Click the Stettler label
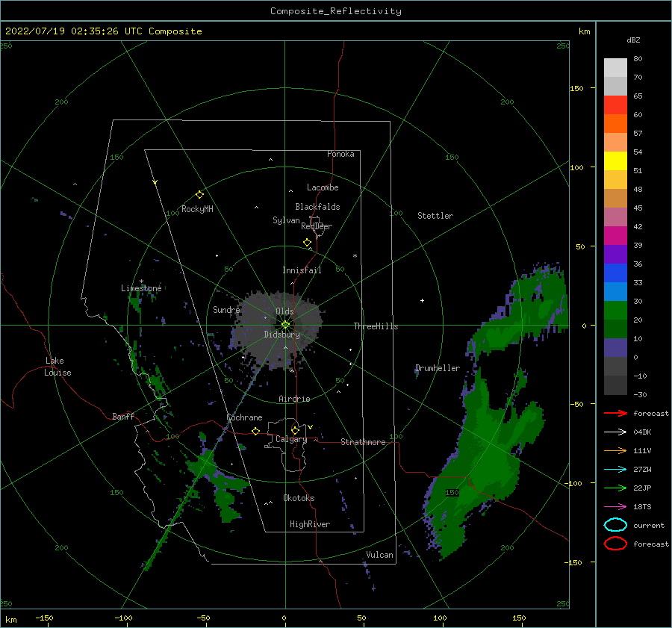Viewport: 672px width, 628px height. pyautogui.click(x=435, y=216)
